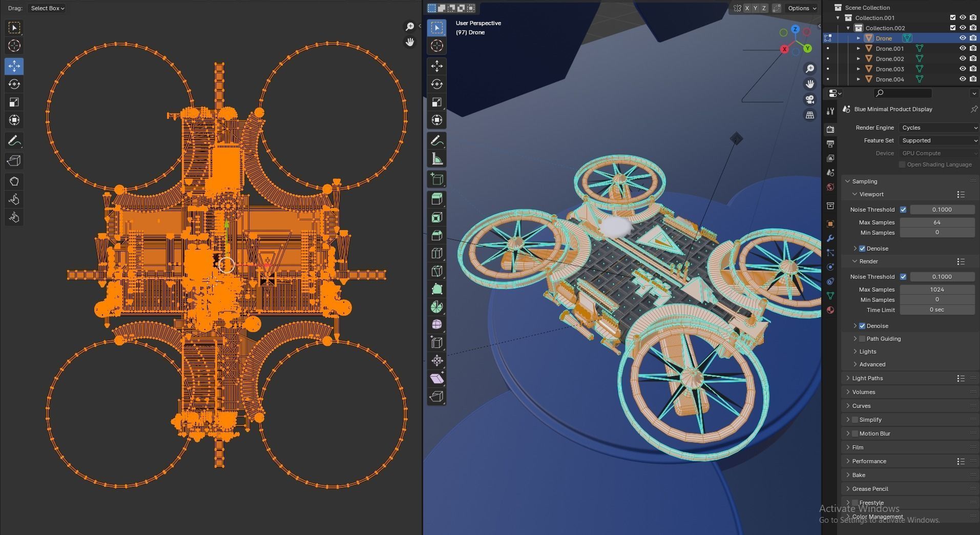
Task: Disable Viewport Denoise checkbox
Action: [862, 249]
